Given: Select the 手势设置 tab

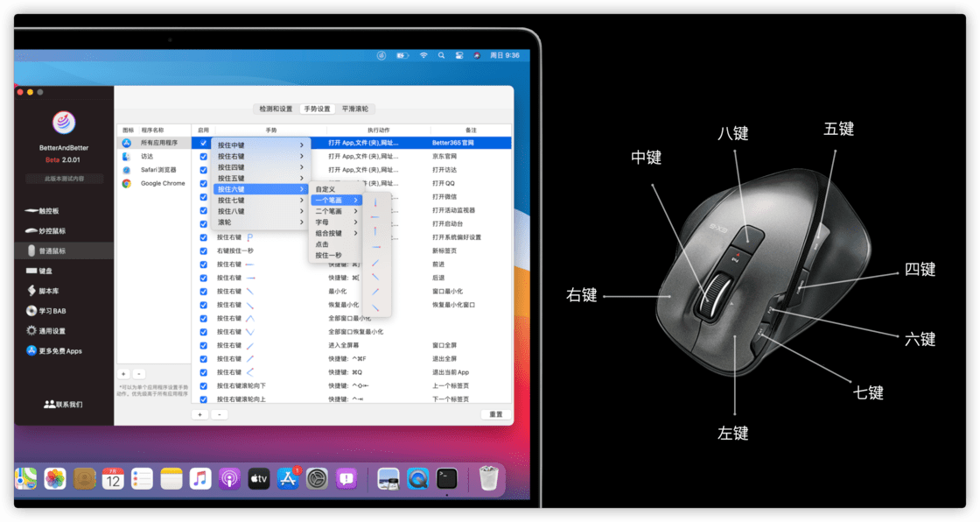Looking at the screenshot, I should click(318, 109).
